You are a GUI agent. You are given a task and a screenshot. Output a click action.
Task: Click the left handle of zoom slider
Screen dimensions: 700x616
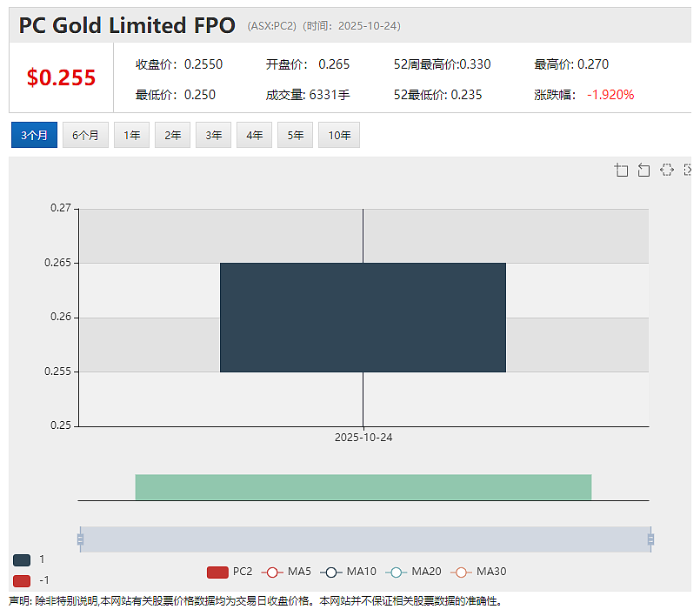(x=80, y=539)
